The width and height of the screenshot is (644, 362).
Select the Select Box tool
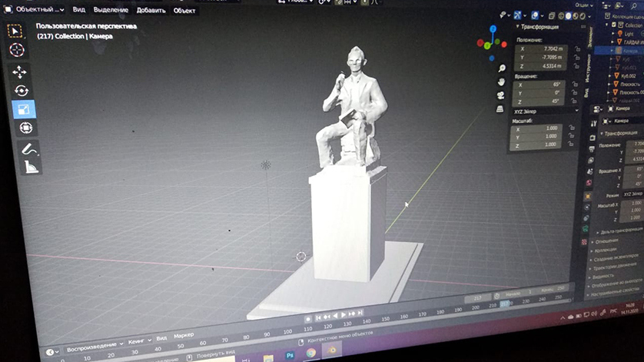[16, 31]
